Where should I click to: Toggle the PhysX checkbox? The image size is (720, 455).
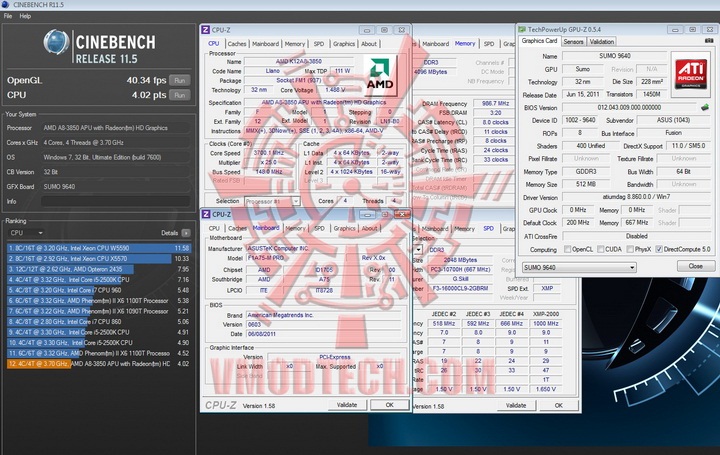630,249
